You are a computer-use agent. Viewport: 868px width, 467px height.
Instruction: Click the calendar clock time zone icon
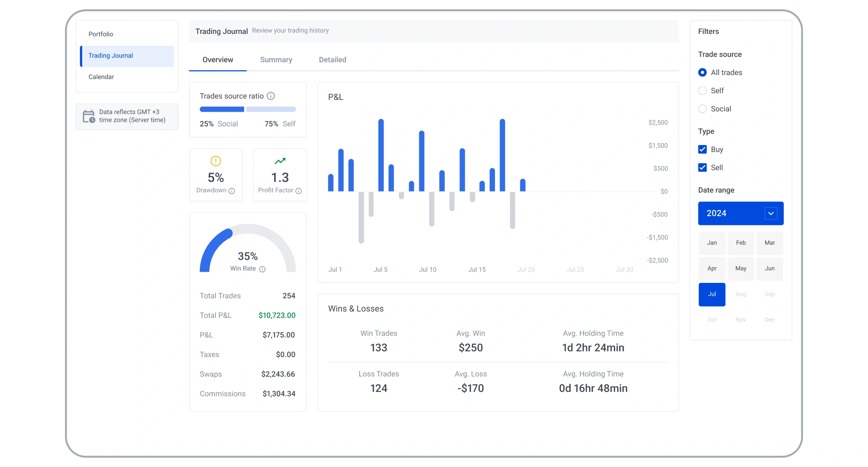coord(89,117)
